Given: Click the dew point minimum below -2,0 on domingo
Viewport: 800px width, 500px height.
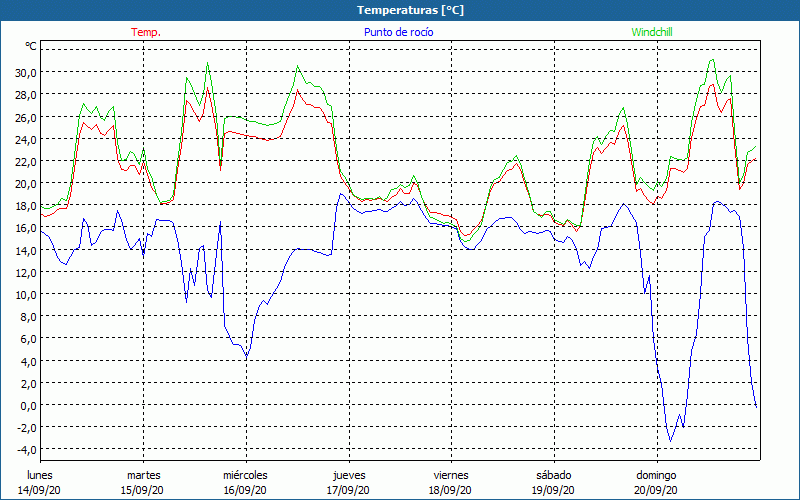Looking at the screenshot, I should click(670, 441).
